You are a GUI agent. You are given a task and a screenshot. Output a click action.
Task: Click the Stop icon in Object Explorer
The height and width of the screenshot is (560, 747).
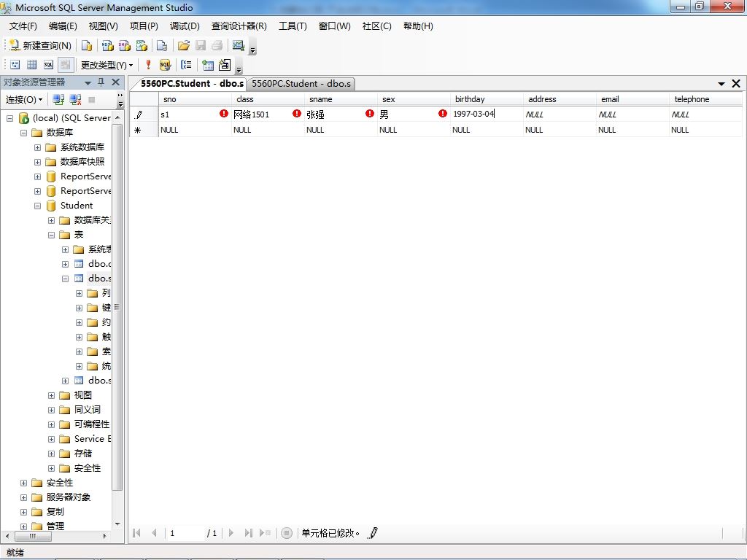point(92,99)
